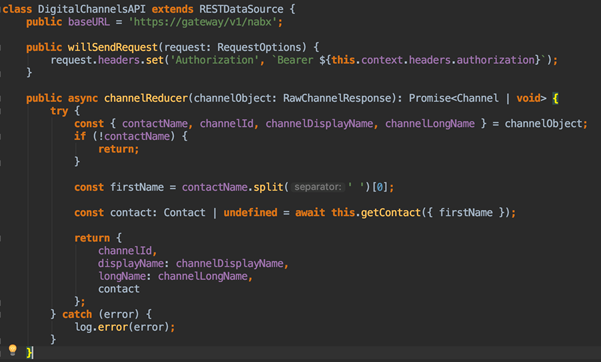Click the longName property key
Viewport: 601px width, 362px height.
(x=122, y=276)
